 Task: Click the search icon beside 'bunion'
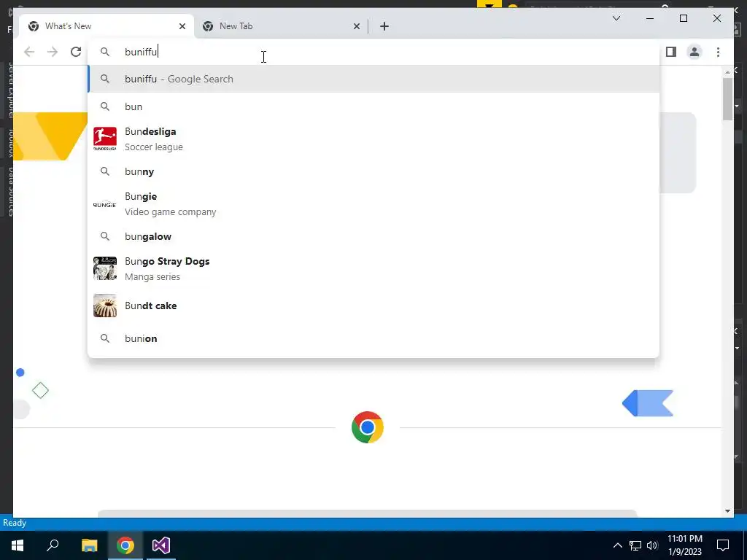click(105, 338)
